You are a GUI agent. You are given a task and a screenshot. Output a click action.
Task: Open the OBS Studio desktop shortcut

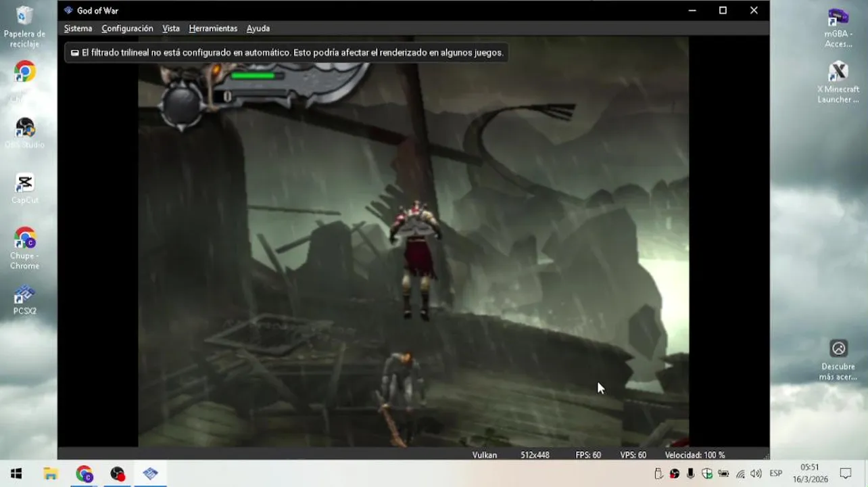[x=24, y=133]
